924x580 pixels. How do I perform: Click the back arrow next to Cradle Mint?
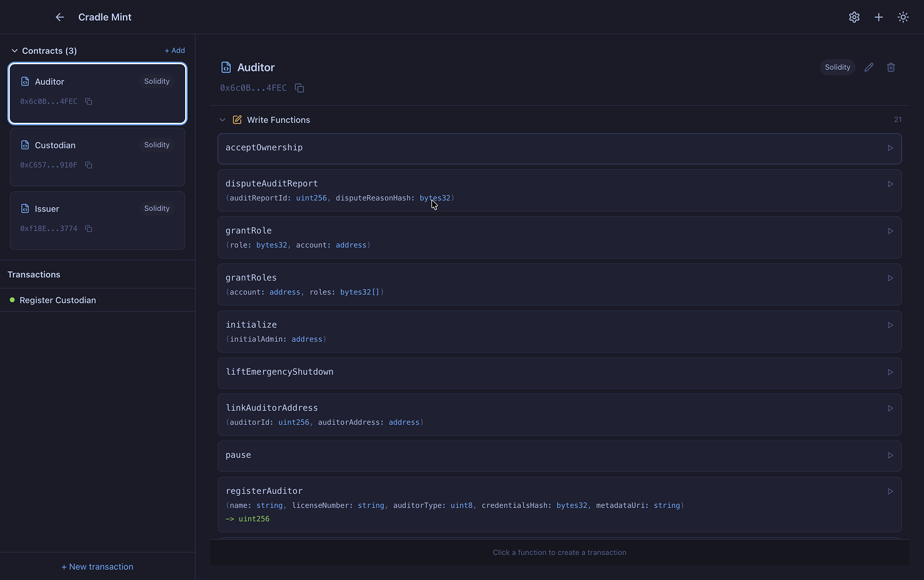pyautogui.click(x=59, y=17)
